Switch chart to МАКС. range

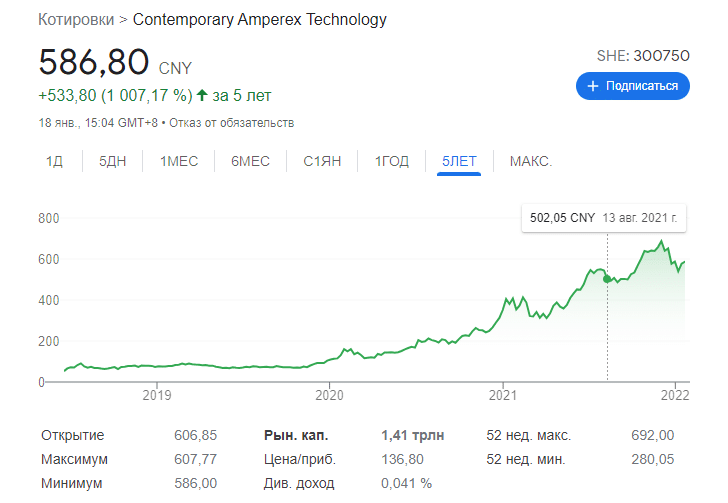tap(531, 161)
